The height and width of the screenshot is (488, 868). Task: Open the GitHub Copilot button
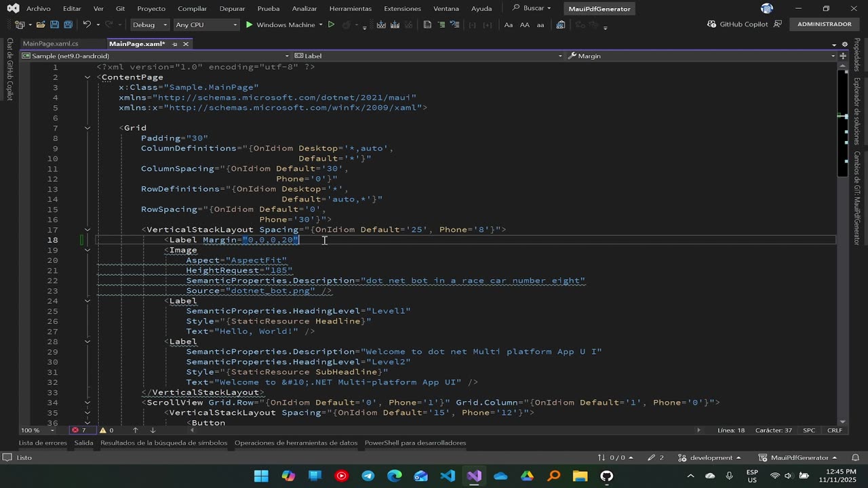[x=737, y=24]
